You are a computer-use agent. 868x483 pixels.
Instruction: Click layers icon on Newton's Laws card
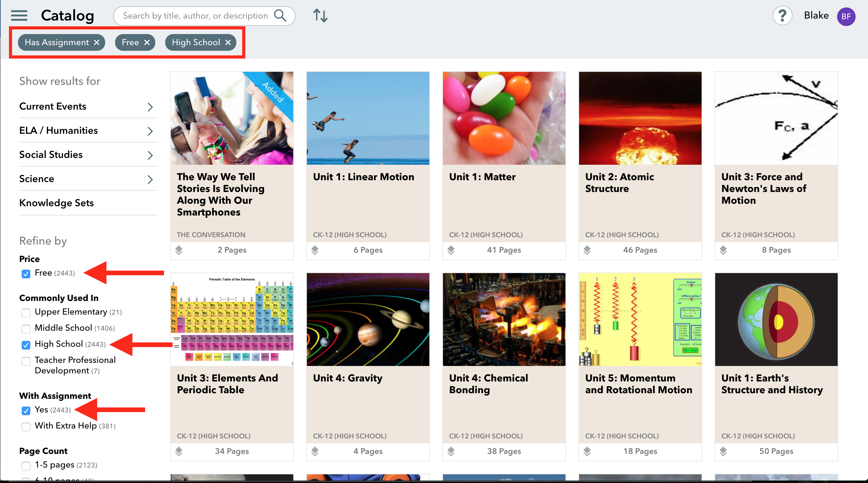point(724,250)
